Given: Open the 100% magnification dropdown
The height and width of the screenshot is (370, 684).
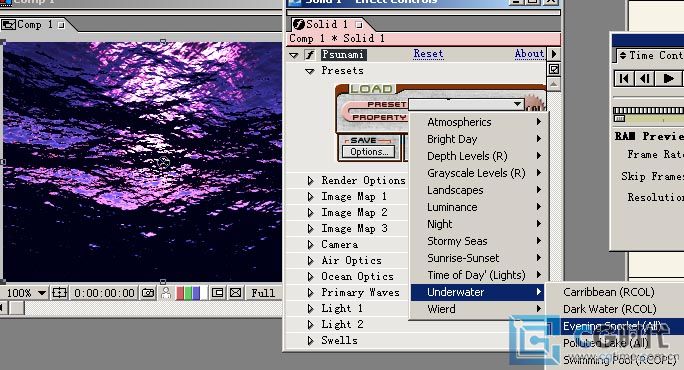Looking at the screenshot, I should [26, 293].
